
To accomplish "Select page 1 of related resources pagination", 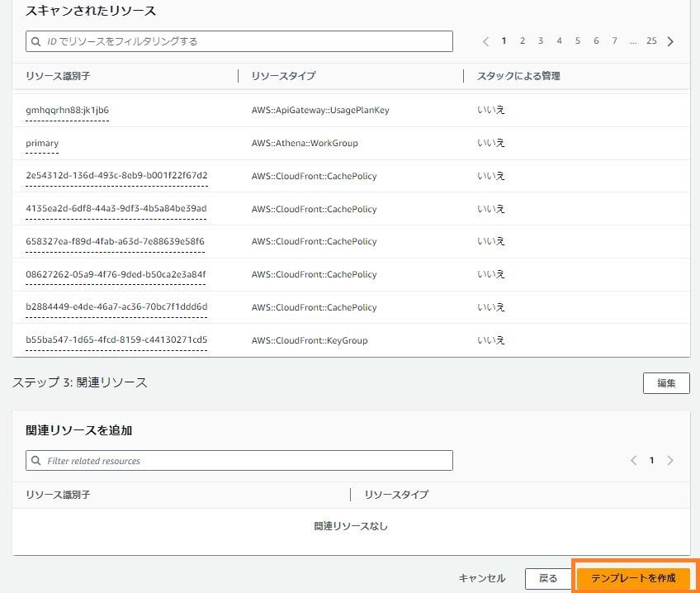I will click(652, 460).
